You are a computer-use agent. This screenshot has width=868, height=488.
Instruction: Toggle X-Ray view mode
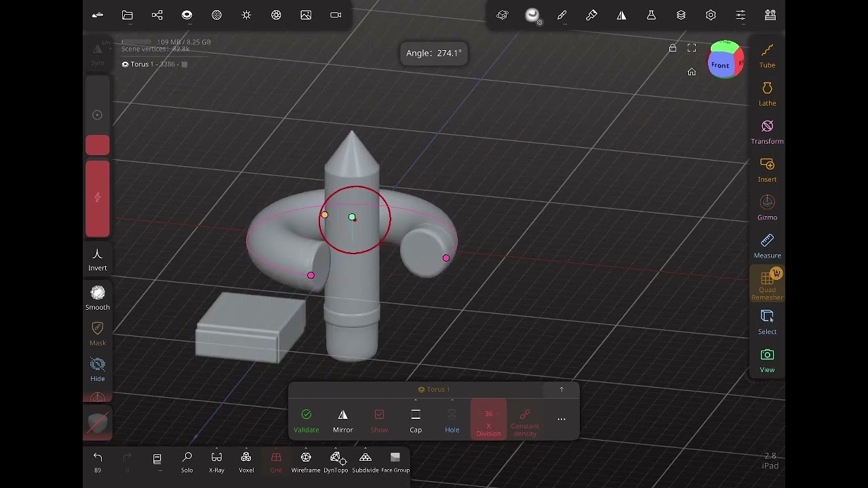tap(216, 462)
